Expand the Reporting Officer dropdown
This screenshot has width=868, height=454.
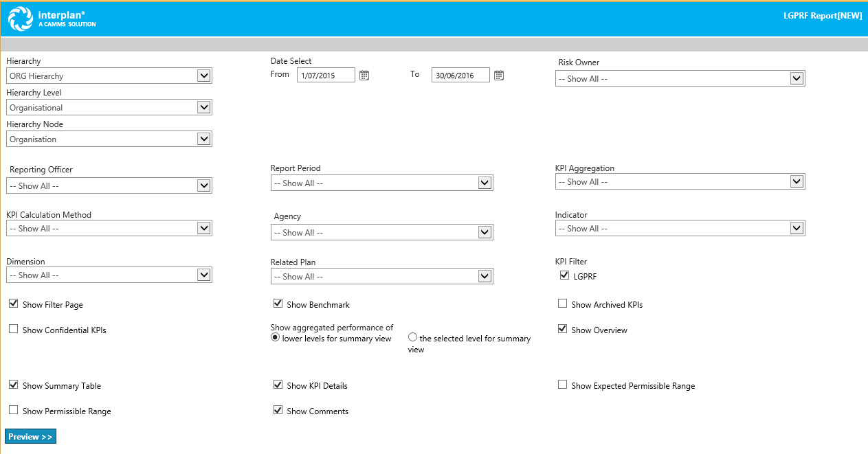pyautogui.click(x=109, y=185)
